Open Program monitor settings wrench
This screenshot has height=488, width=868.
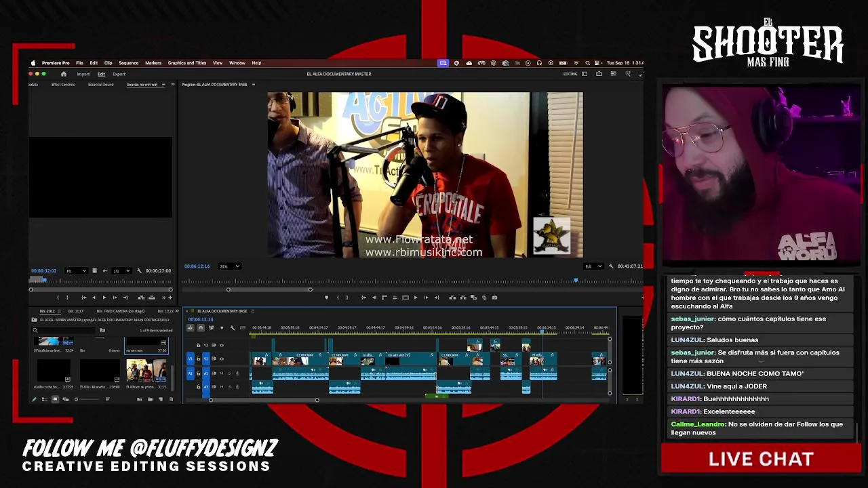pos(611,266)
